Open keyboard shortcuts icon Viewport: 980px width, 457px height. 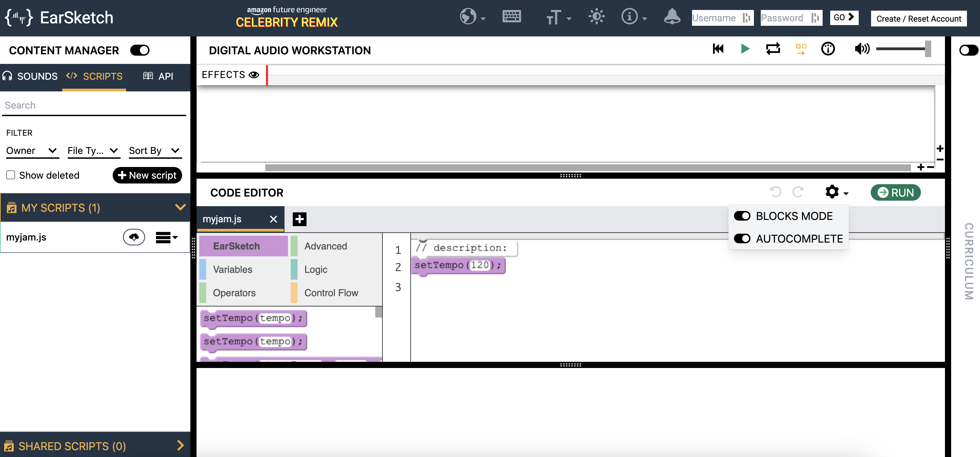coord(511,17)
